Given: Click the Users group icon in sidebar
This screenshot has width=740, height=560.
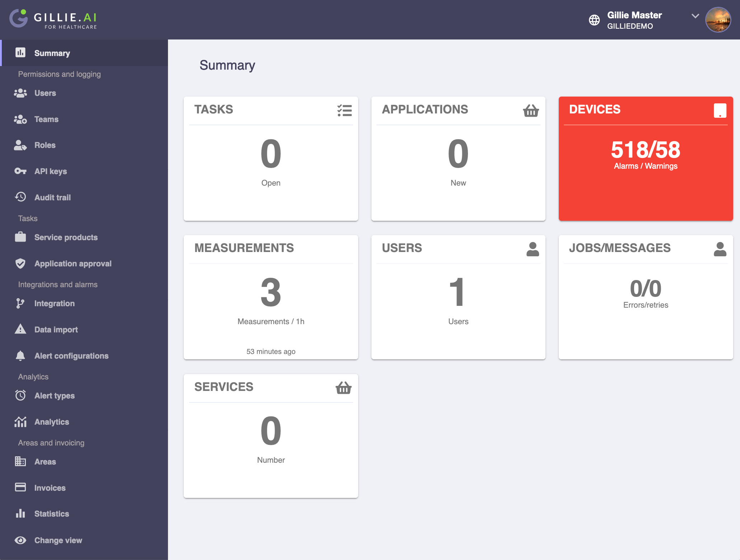Looking at the screenshot, I should 20,93.
